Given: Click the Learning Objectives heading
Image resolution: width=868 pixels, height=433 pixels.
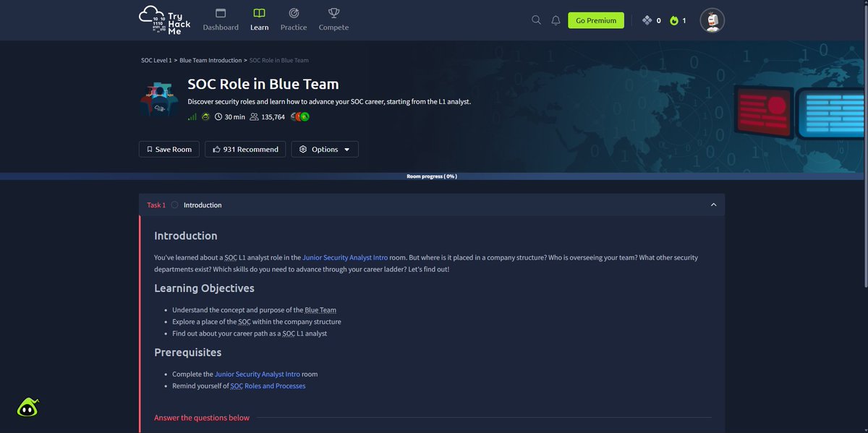Looking at the screenshot, I should pyautogui.click(x=204, y=288).
